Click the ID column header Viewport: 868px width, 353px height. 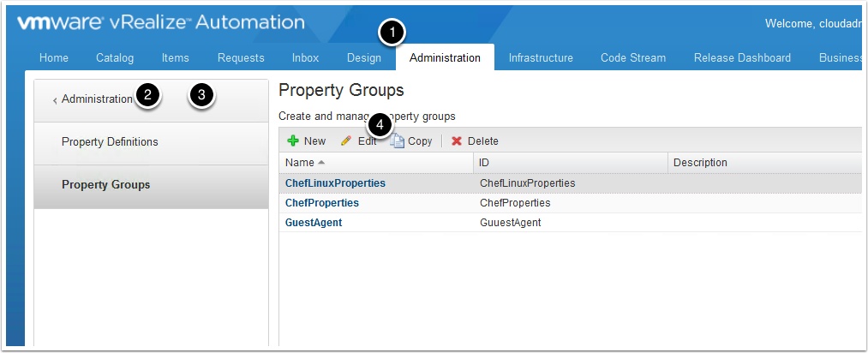click(571, 163)
